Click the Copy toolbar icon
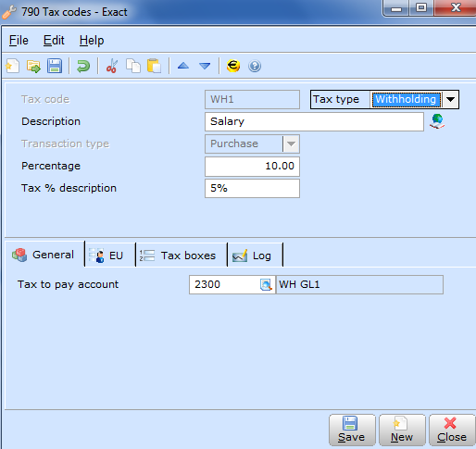 tap(133, 66)
